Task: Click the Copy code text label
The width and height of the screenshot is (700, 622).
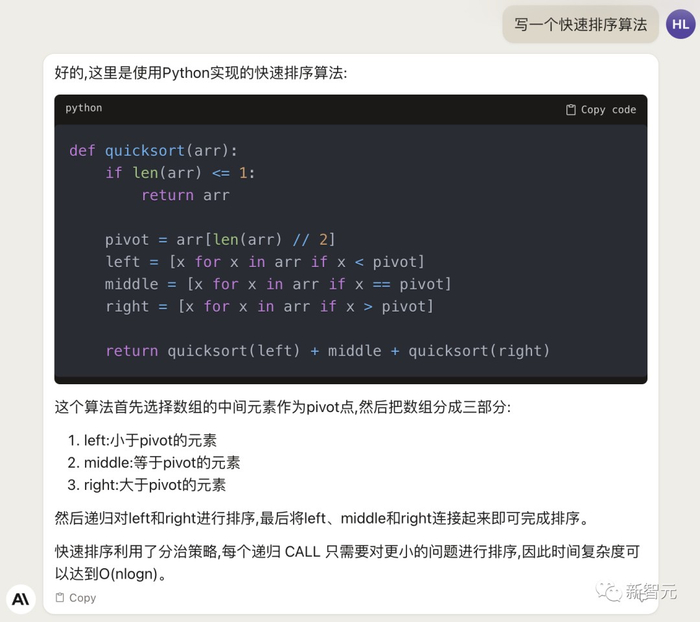Action: click(608, 110)
